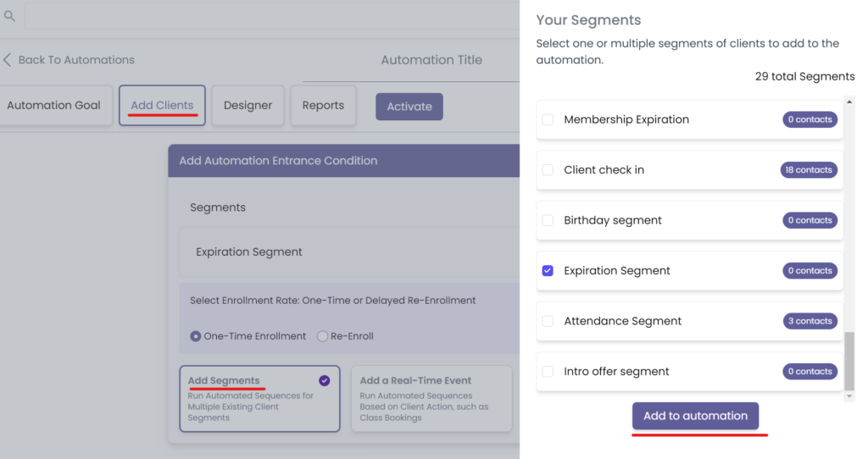Image resolution: width=868 pixels, height=459 pixels.
Task: Click the back chevron arrow icon
Action: click(x=8, y=60)
